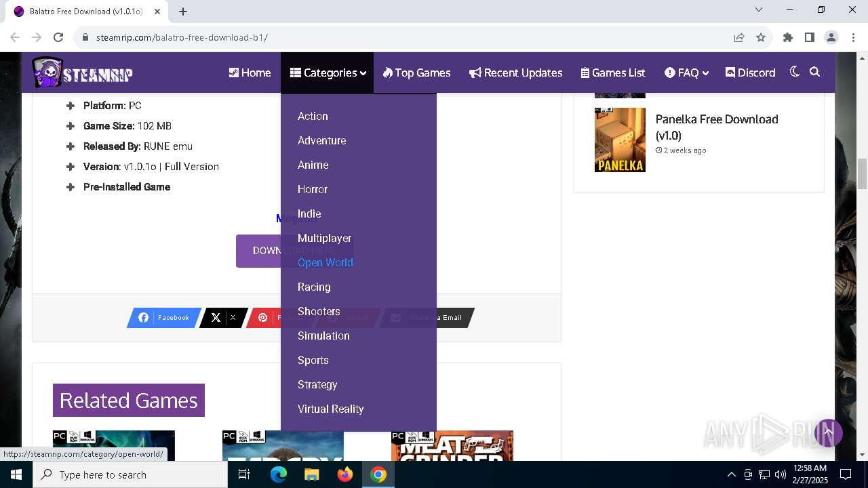
Task: Select Sports category
Action: tap(313, 360)
